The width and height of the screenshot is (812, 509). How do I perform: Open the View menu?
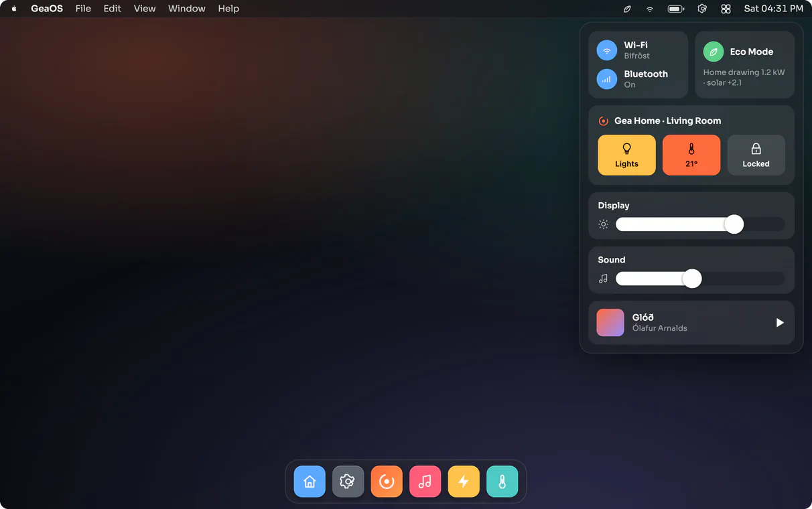click(145, 9)
